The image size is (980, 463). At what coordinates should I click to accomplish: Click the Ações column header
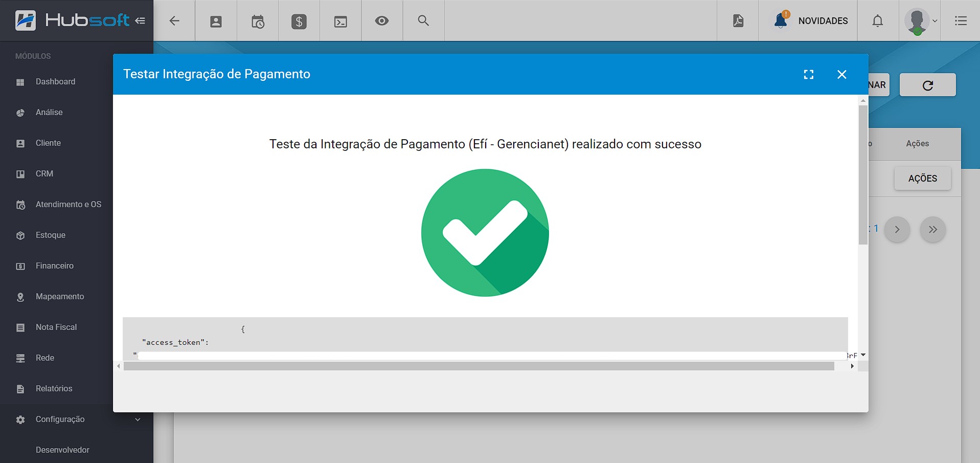click(x=918, y=144)
